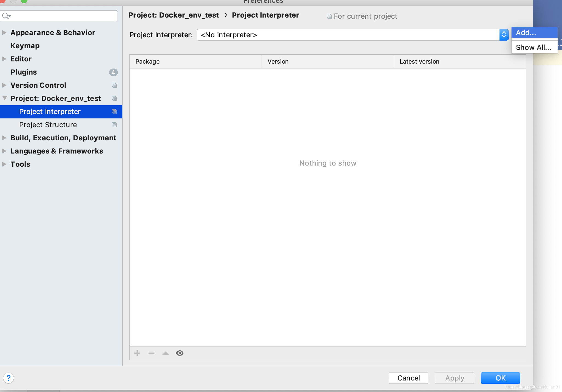Open the help question mark icon
The width and height of the screenshot is (562, 392).
coord(8,378)
